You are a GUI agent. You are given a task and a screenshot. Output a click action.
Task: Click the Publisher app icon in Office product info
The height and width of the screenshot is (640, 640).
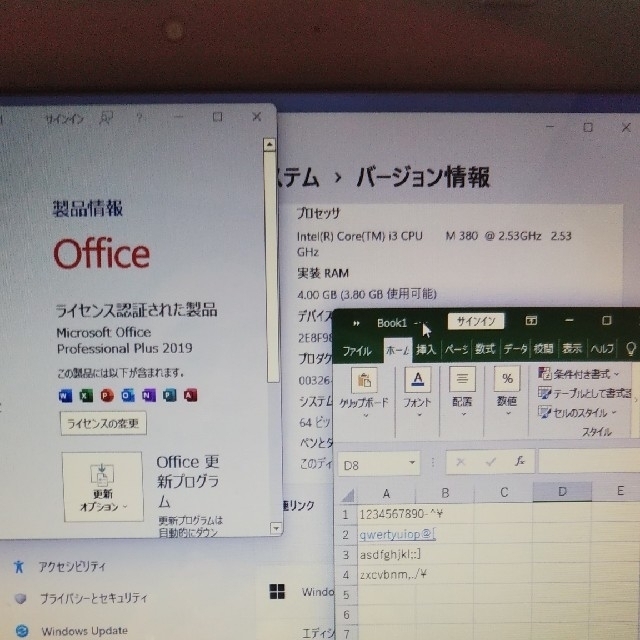click(169, 395)
